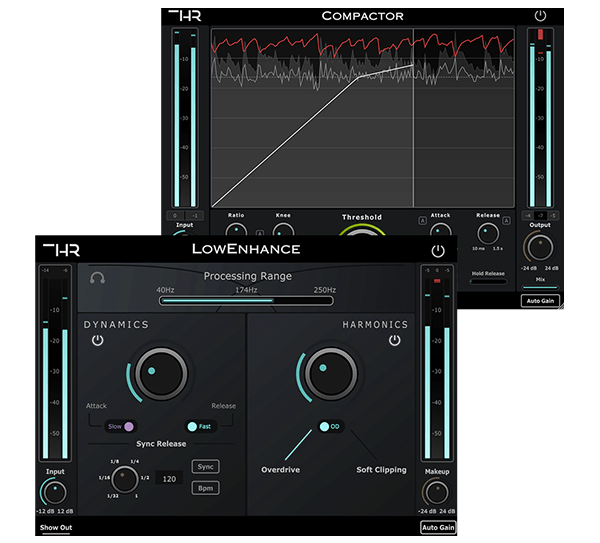Click the THR logo in Compactor

(x=184, y=16)
